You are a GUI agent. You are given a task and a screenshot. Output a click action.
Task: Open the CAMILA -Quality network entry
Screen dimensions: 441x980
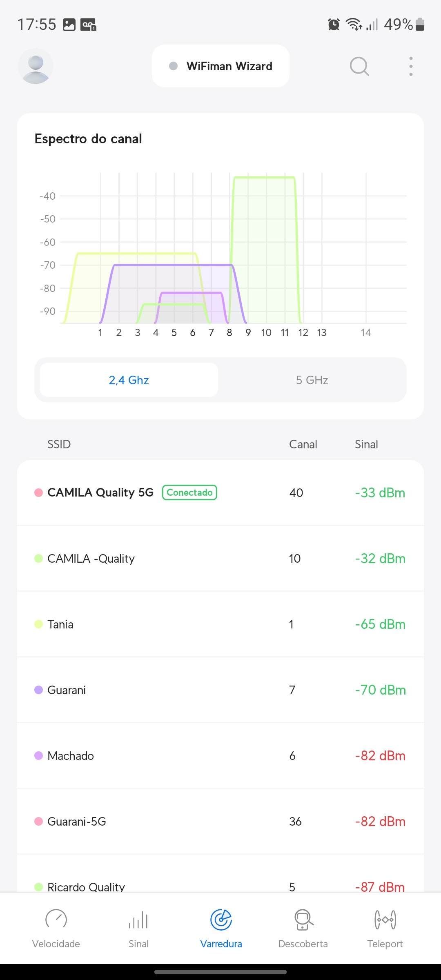point(220,559)
